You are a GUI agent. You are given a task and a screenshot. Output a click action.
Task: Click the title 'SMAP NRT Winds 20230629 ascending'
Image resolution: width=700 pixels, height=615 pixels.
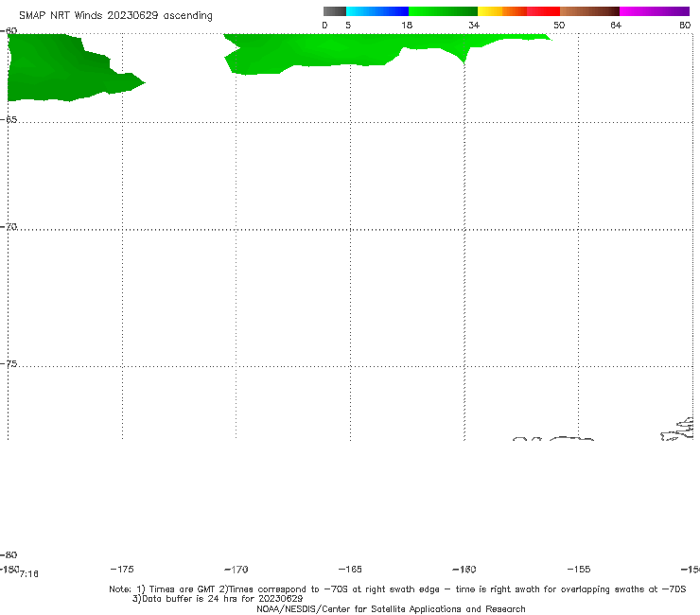pos(115,16)
